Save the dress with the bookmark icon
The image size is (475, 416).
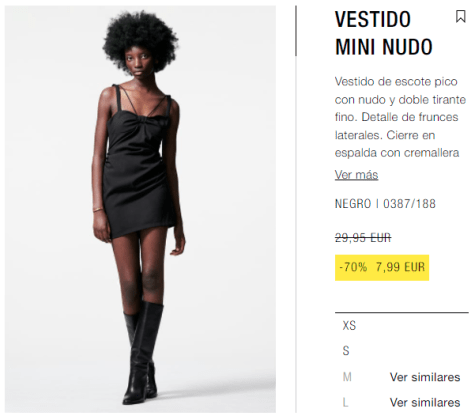click(460, 16)
